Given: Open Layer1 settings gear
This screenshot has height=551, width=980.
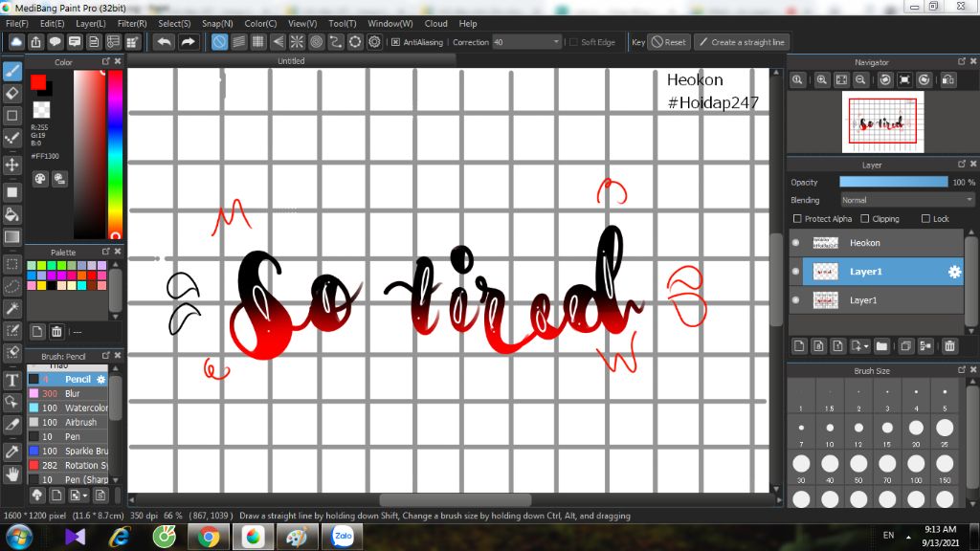Looking at the screenshot, I should coord(954,272).
